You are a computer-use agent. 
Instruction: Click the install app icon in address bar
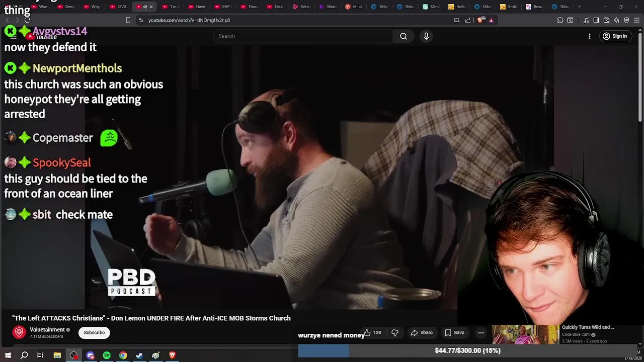coord(456,20)
